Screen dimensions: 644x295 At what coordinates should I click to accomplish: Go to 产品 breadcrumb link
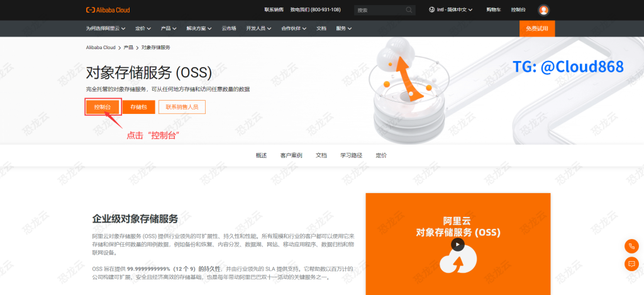coord(128,48)
